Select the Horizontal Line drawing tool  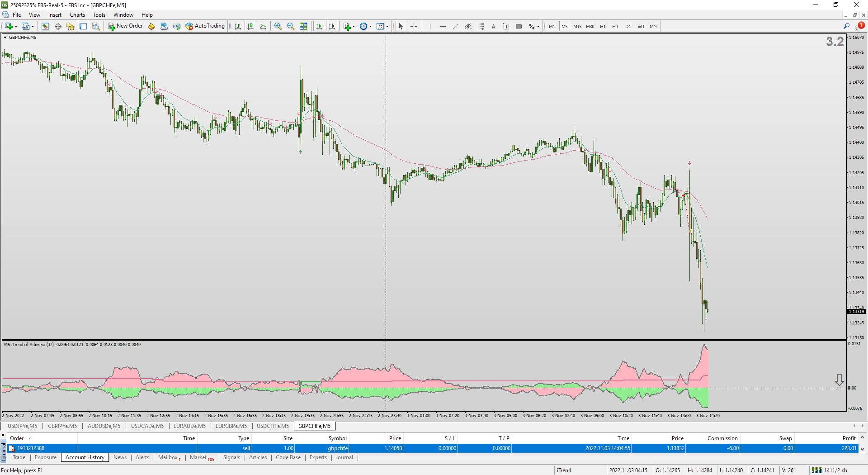click(443, 26)
